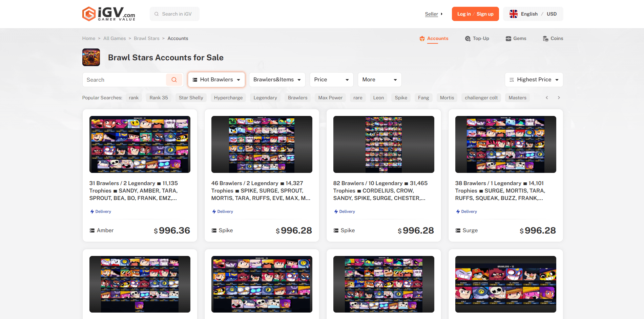The image size is (644, 319).
Task: Open the Highest Price sort dropdown
Action: (534, 80)
